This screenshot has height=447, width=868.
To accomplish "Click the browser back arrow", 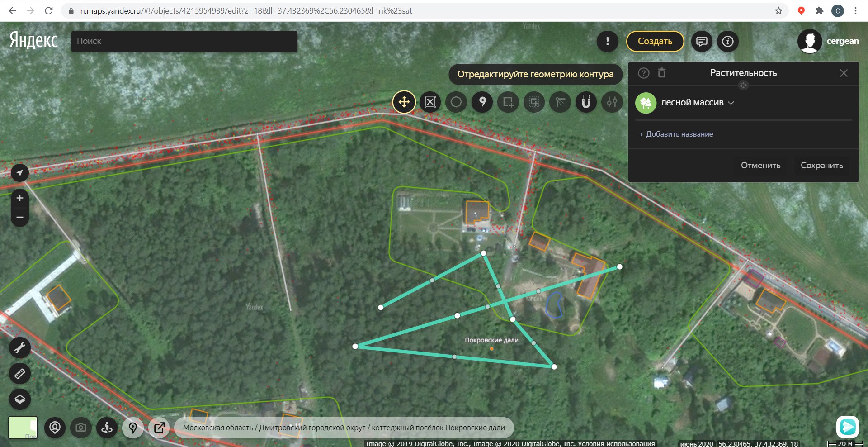I will 13,11.
